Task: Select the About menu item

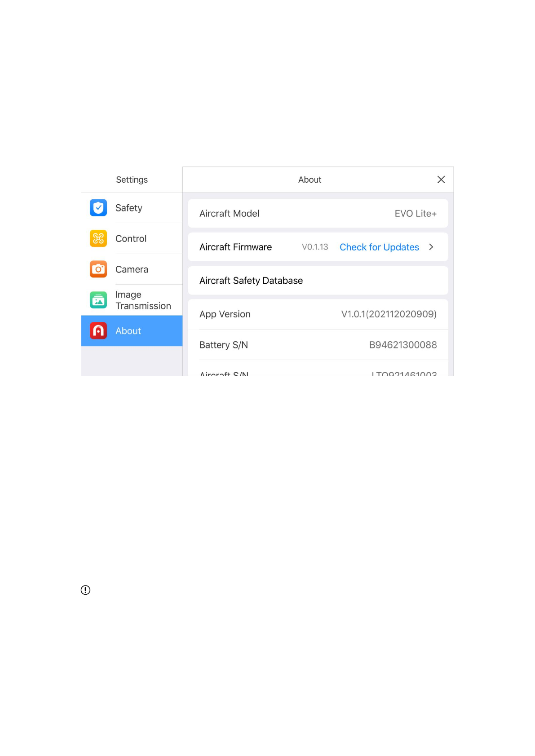Action: pyautogui.click(x=132, y=331)
